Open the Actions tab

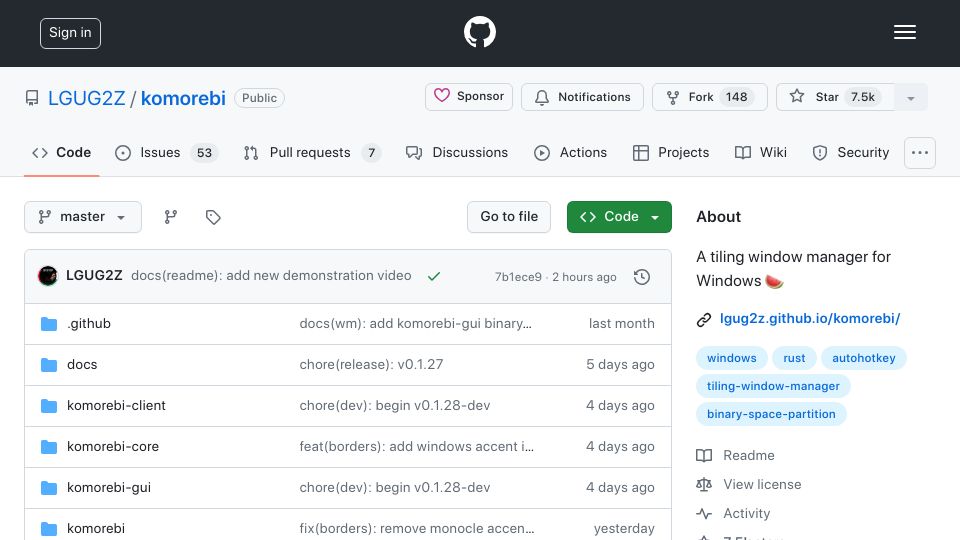570,152
